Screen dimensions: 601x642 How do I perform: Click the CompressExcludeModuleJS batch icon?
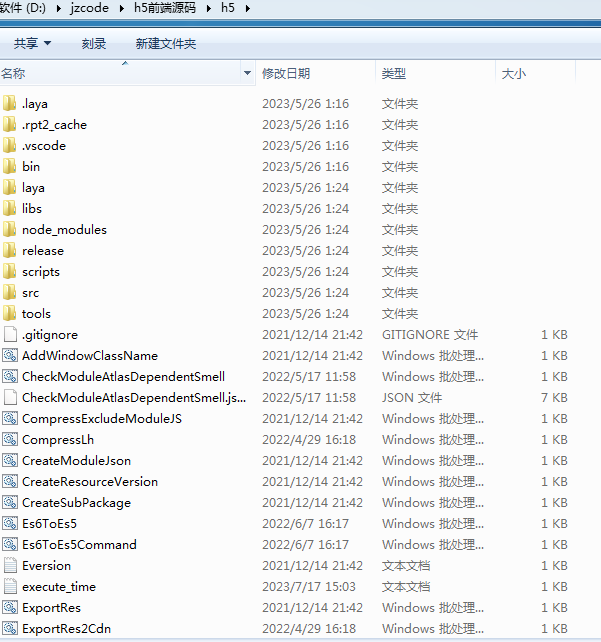(x=10, y=418)
